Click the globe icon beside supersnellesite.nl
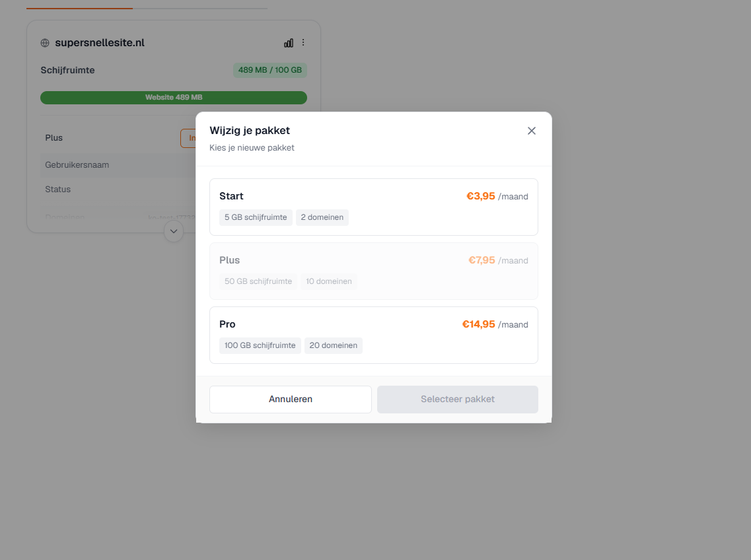The height and width of the screenshot is (560, 751). [x=45, y=43]
